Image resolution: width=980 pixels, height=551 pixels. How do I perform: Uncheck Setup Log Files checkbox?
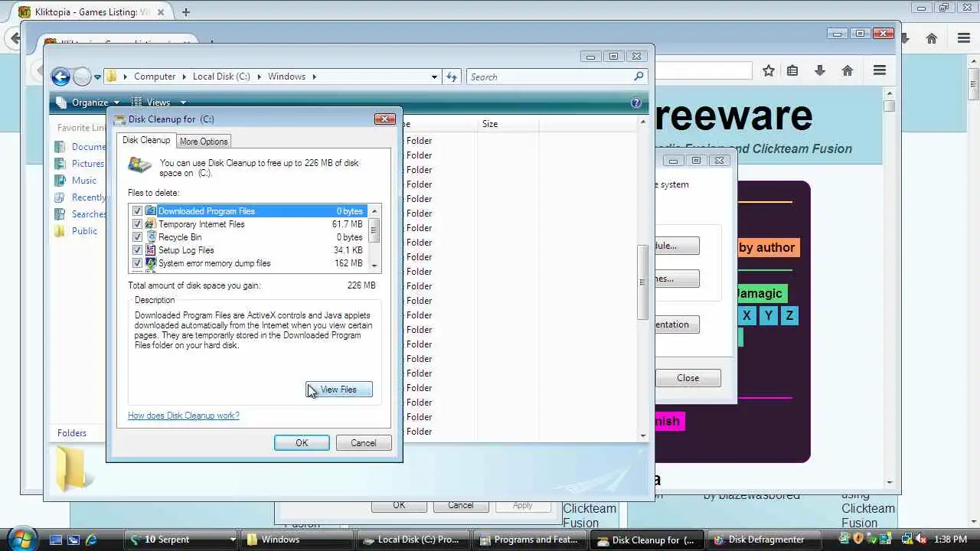138,250
